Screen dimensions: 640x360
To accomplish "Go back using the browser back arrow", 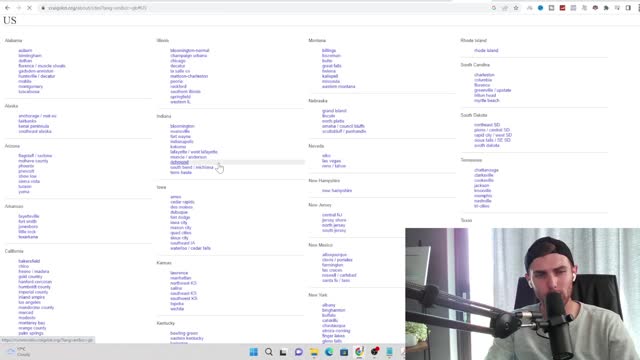I will (x=7, y=8).
